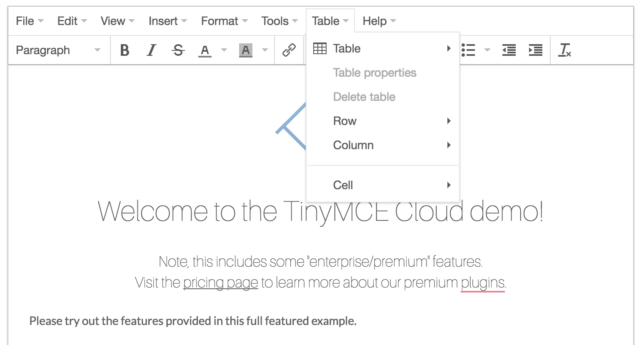Image resolution: width=644 pixels, height=345 pixels.
Task: Toggle strikethrough text style
Action: click(x=178, y=50)
